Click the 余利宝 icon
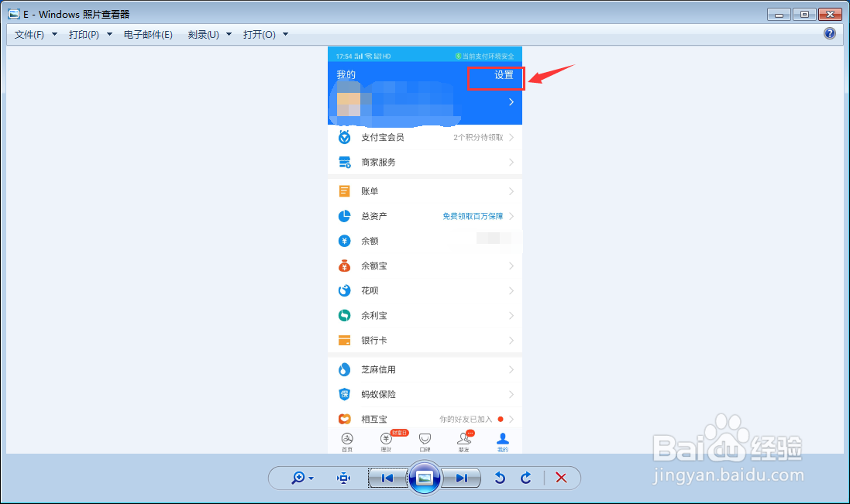This screenshot has height=504, width=850. 344,316
